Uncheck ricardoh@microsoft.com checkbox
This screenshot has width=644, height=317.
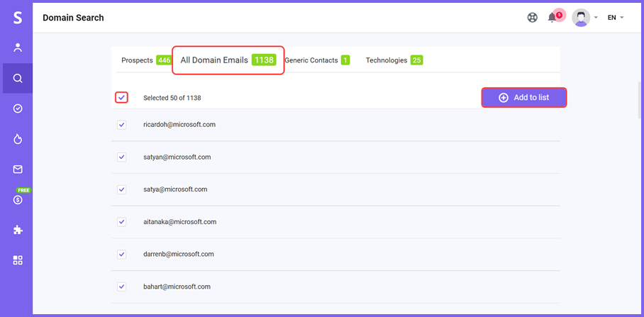[x=121, y=125]
